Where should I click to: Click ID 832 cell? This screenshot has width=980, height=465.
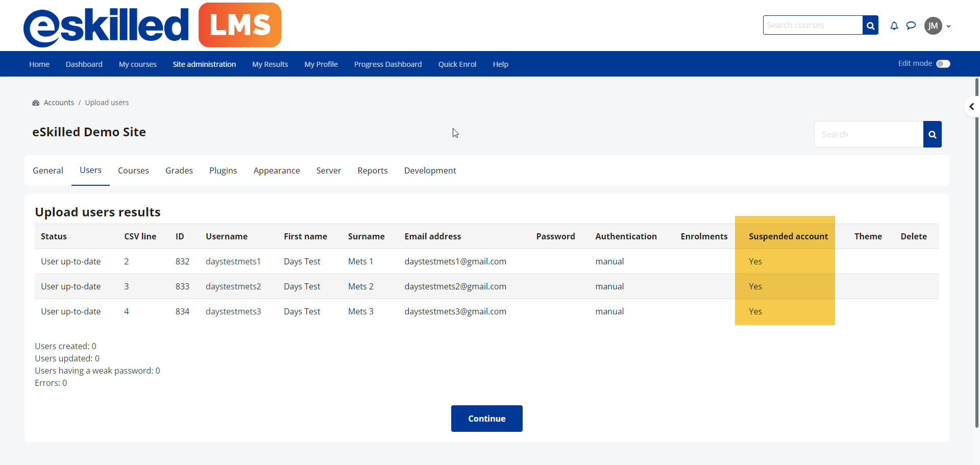click(x=182, y=261)
